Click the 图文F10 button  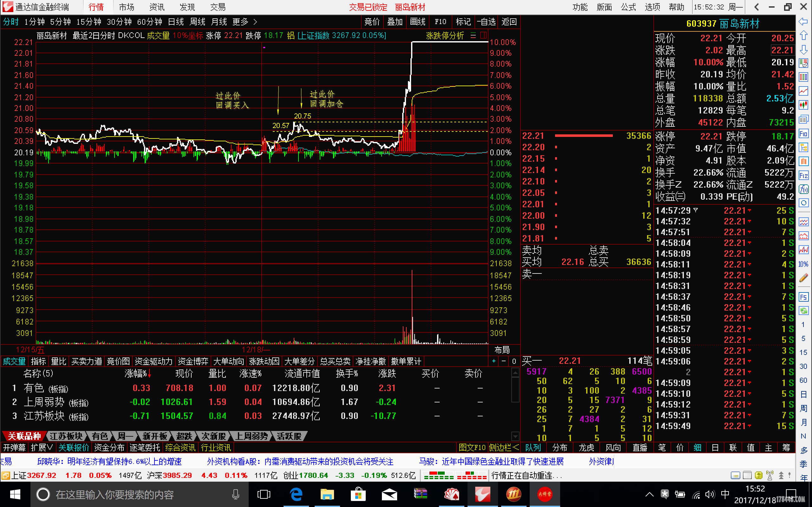point(472,448)
